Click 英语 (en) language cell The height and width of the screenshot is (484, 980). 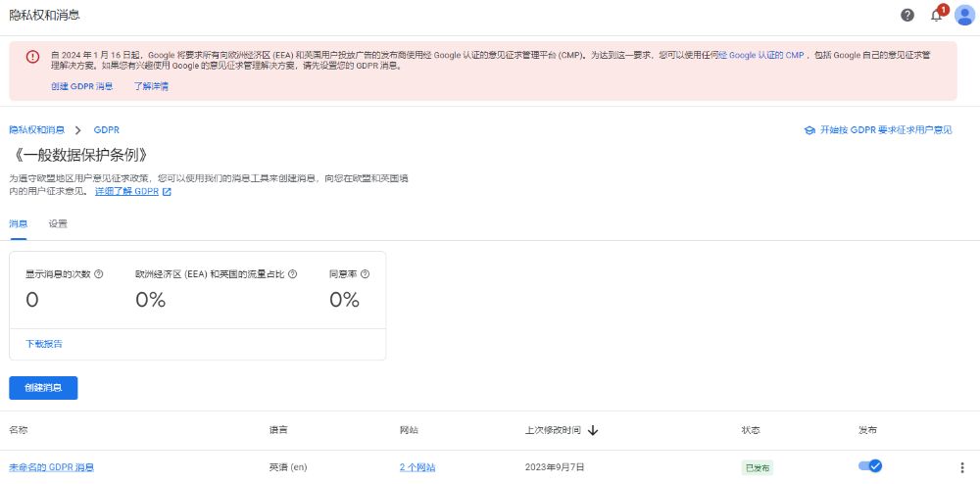pyautogui.click(x=288, y=467)
